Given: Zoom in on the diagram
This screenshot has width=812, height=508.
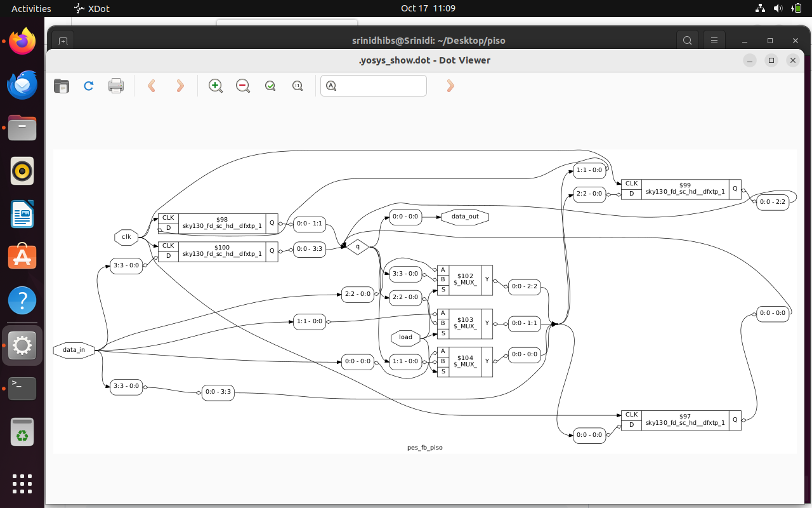Looking at the screenshot, I should pos(216,86).
